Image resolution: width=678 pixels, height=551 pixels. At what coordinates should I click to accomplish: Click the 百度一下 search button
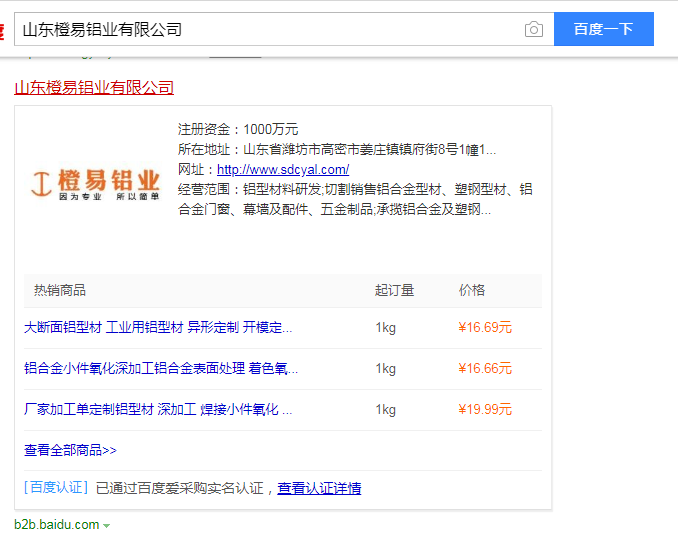(603, 29)
